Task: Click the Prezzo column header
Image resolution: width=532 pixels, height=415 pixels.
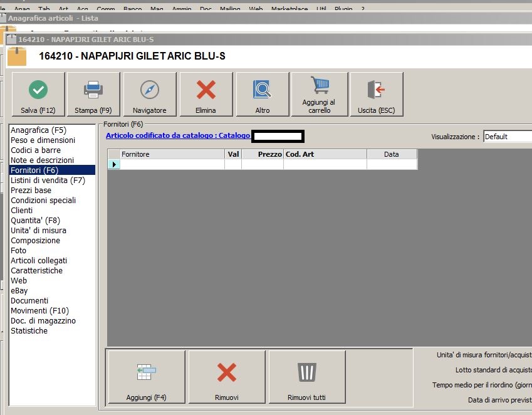Action: coord(263,154)
